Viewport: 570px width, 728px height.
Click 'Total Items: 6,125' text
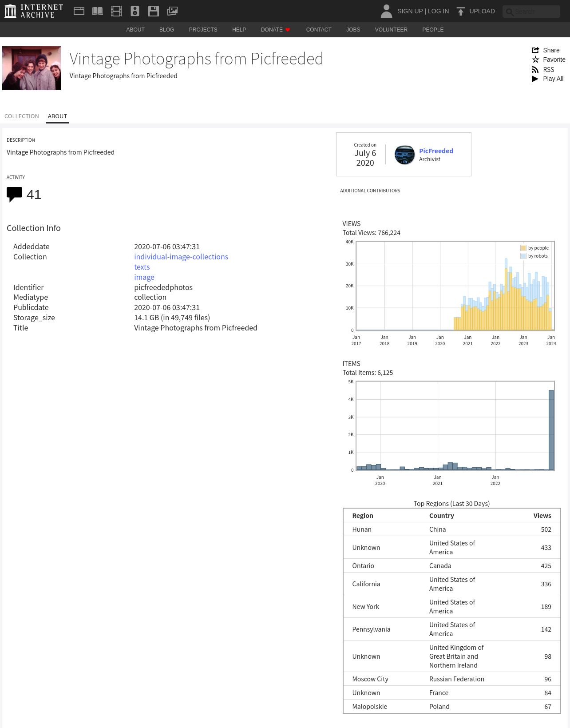(368, 373)
